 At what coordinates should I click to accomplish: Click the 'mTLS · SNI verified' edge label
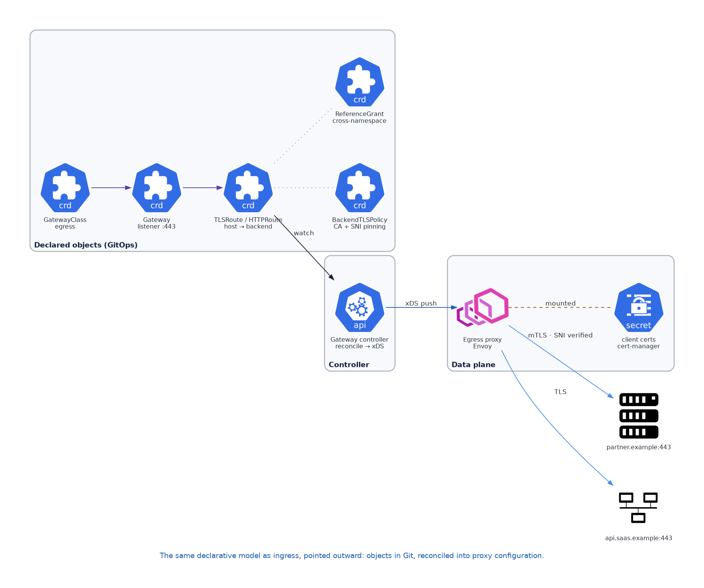(x=560, y=335)
